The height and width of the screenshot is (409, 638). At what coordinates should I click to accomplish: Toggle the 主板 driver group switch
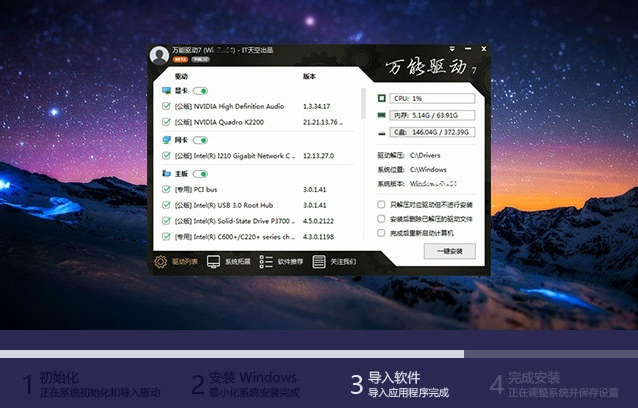coord(201,174)
